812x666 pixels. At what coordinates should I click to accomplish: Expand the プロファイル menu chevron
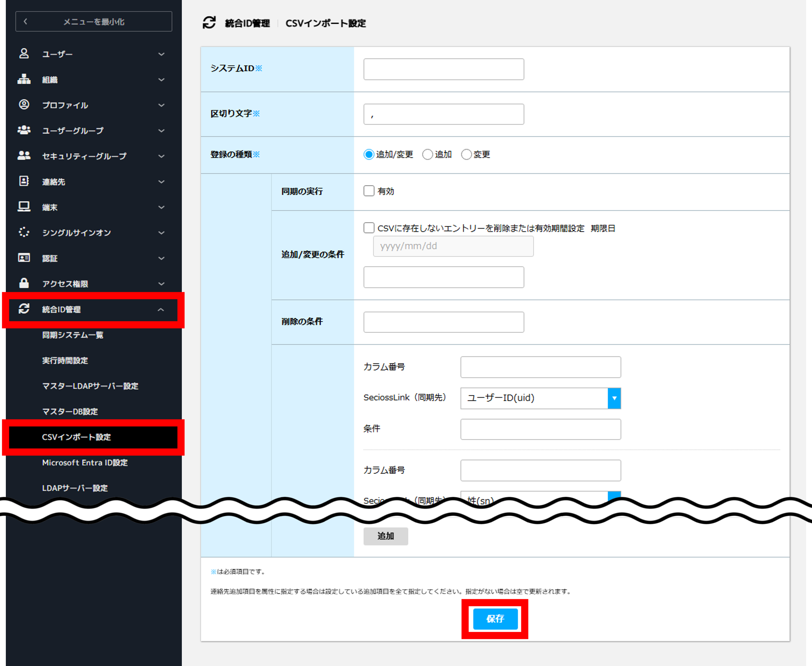point(161,105)
